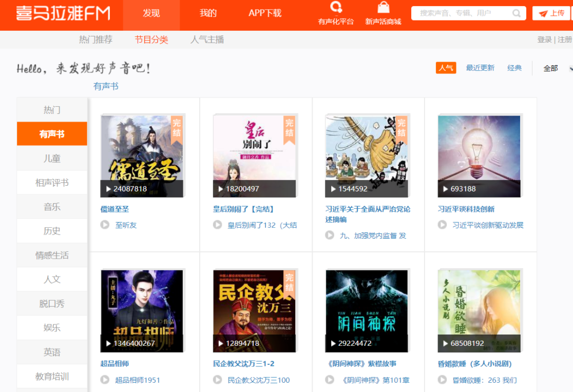The width and height of the screenshot is (573, 392).
Task: Click the 上传 upload button
Action: [x=552, y=13]
